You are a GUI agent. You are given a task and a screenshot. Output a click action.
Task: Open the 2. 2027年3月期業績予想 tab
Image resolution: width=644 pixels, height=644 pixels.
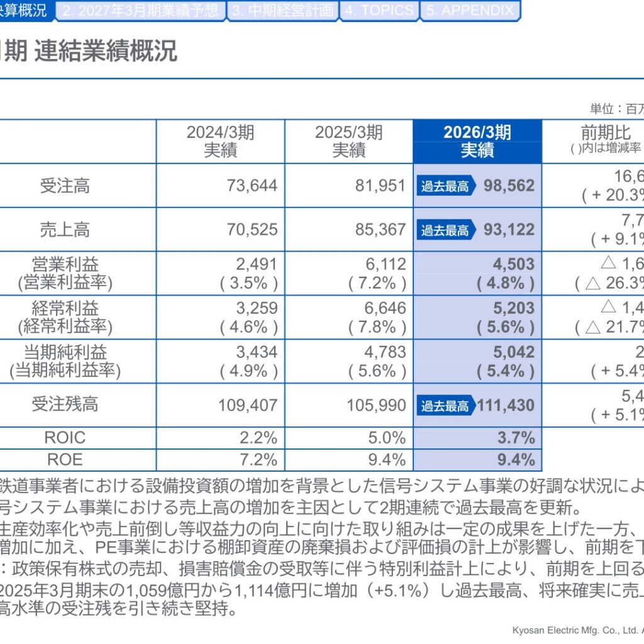pyautogui.click(x=140, y=10)
